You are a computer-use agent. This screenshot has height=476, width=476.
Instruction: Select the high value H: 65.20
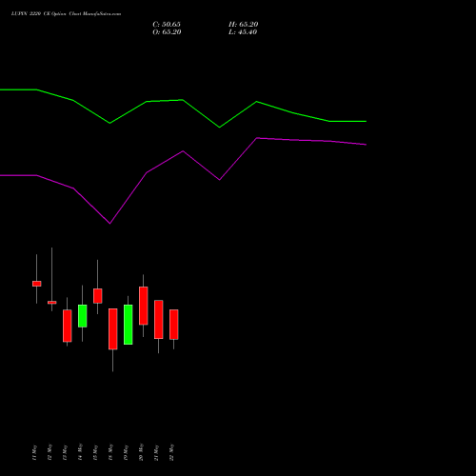[244, 25]
